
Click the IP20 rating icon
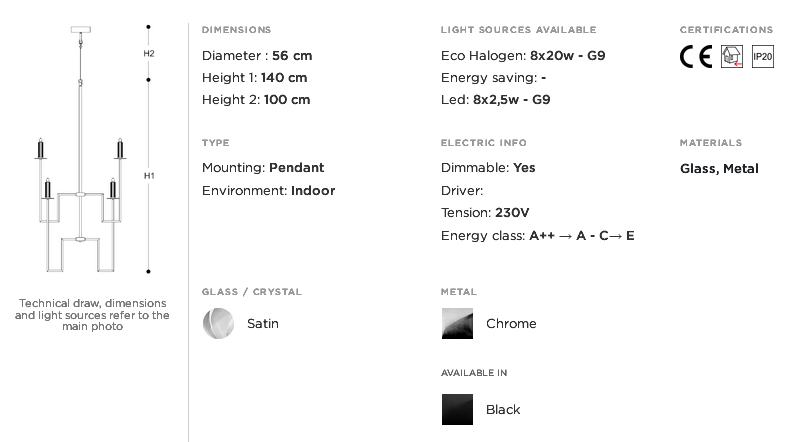tap(762, 57)
